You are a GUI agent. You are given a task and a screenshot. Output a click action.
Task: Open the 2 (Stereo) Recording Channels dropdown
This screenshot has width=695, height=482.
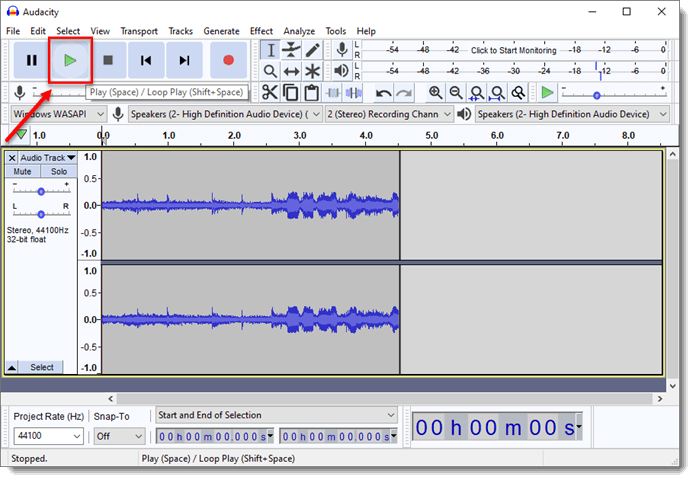point(389,114)
